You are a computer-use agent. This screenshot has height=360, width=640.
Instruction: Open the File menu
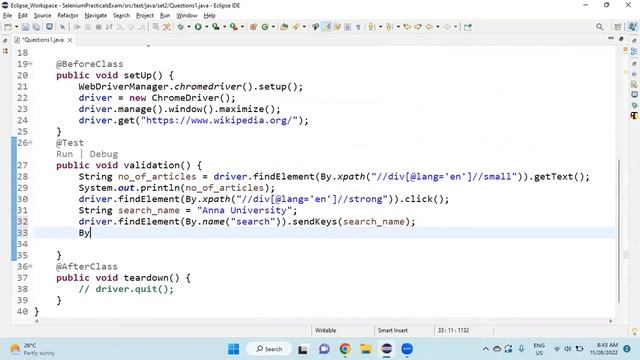point(7,16)
